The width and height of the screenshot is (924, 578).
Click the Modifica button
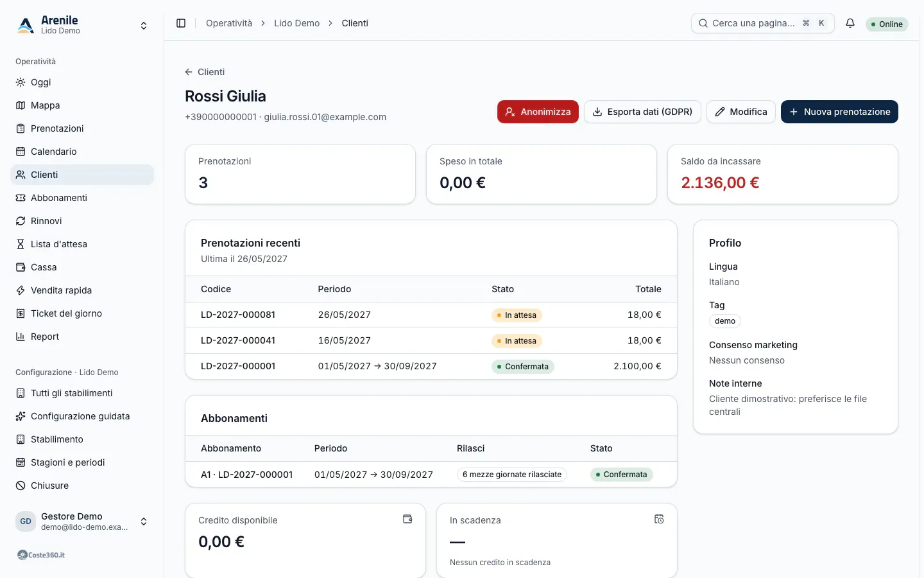741,112
